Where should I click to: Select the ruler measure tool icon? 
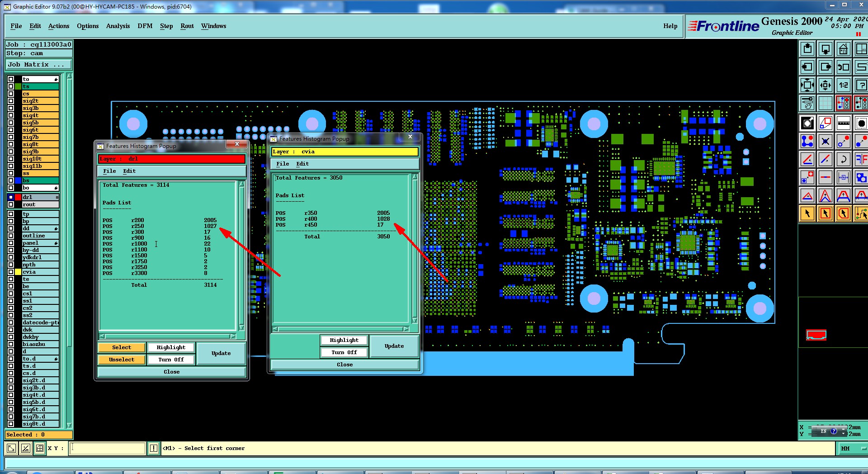coord(844,123)
